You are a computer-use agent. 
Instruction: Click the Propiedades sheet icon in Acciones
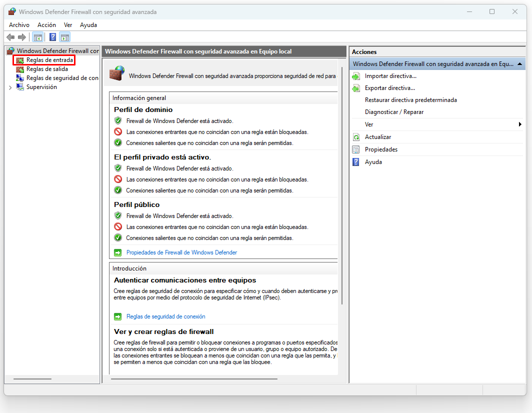click(356, 149)
